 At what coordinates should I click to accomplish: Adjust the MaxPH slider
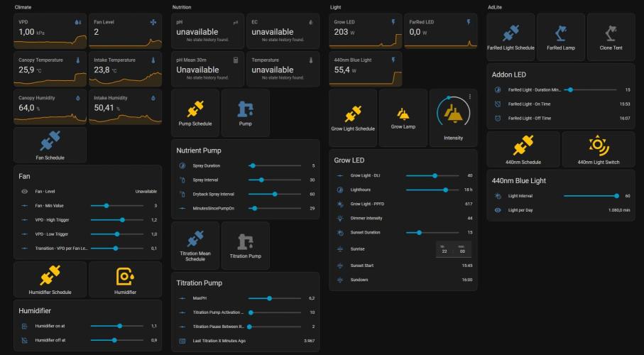[x=275, y=298]
